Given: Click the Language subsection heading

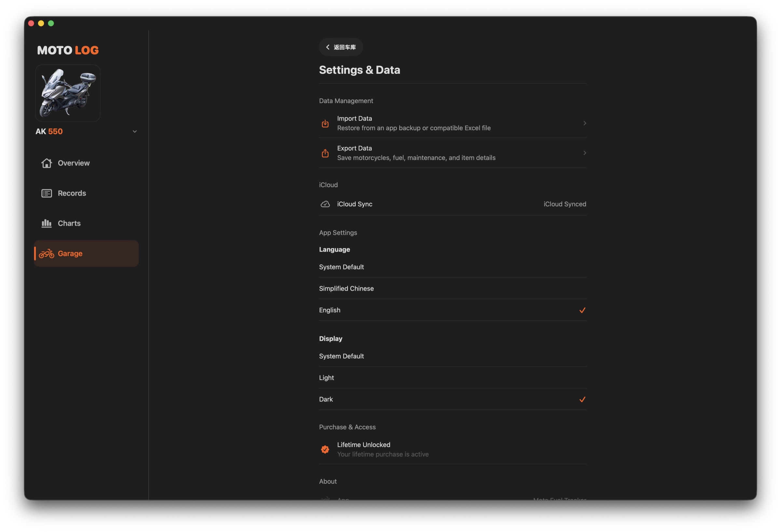Looking at the screenshot, I should coord(335,249).
